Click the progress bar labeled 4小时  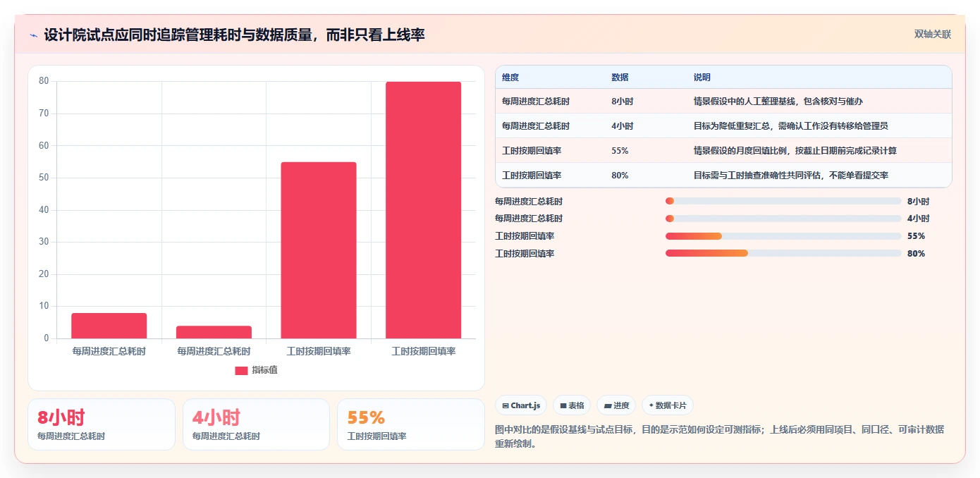click(x=783, y=219)
